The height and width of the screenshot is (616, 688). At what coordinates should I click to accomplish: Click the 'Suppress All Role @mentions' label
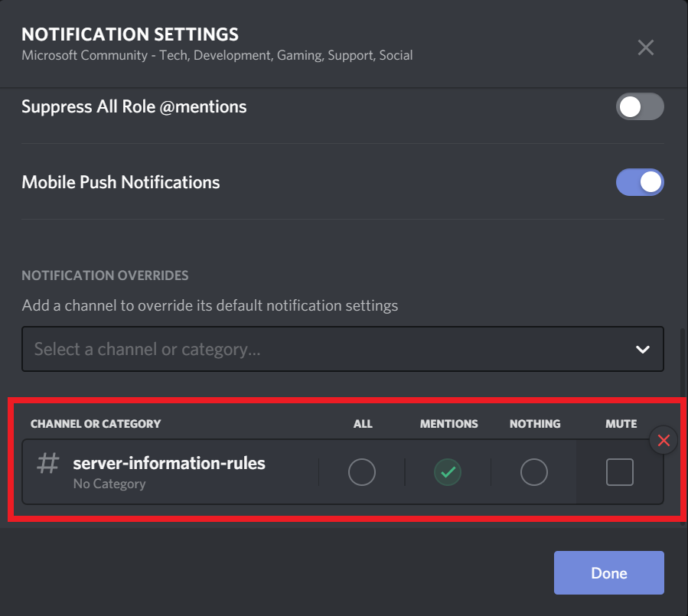[134, 107]
